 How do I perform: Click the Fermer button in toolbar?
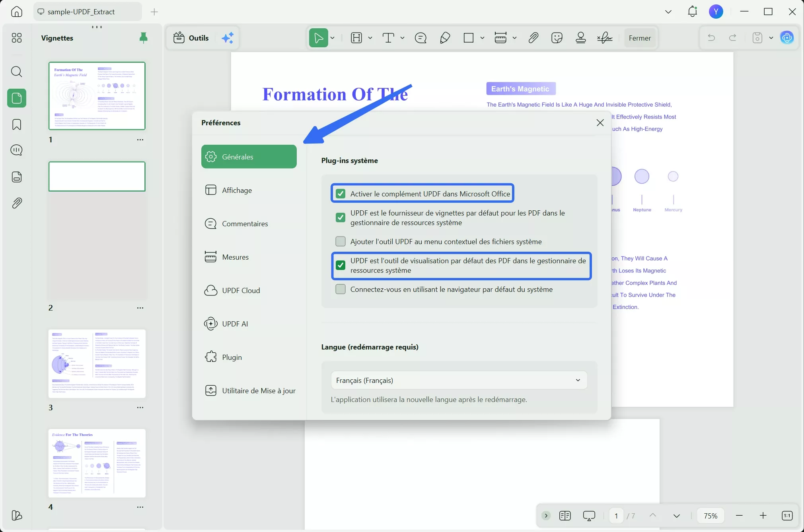pos(639,38)
